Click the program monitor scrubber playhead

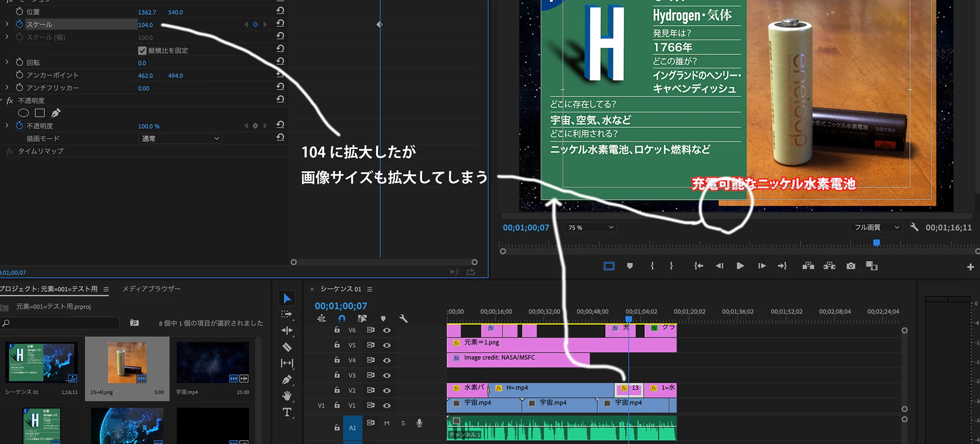(877, 243)
